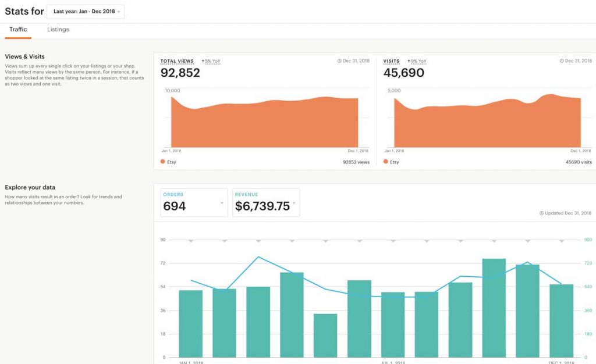Click the 'Views & Visits' heading

coord(24,56)
